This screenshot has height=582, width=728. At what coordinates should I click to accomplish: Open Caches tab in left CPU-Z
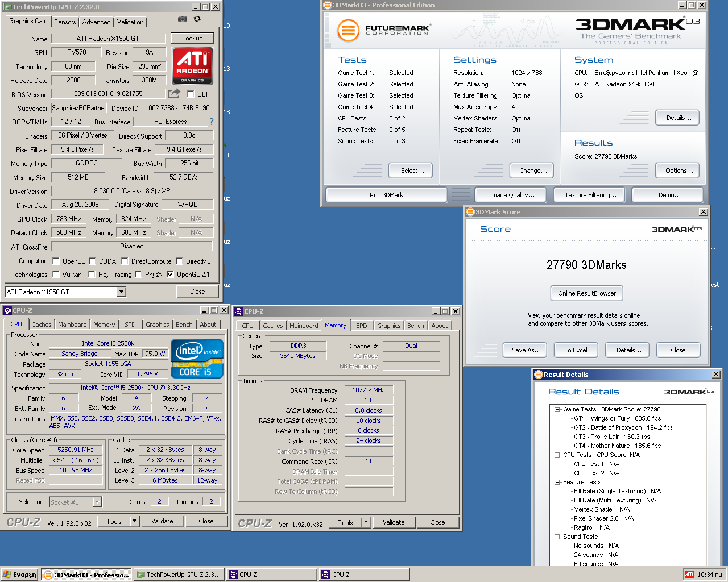pyautogui.click(x=42, y=325)
